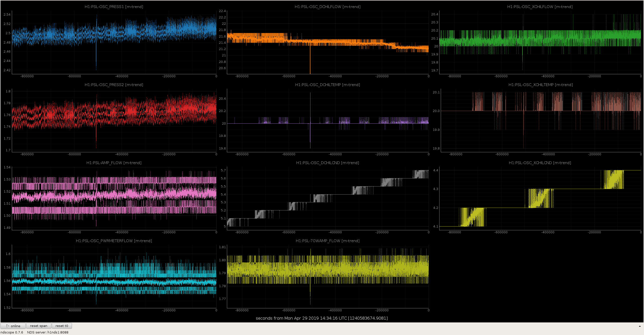Click inside the green XCHILFLOW trend plot
This screenshot has height=335, width=644.
click(x=540, y=42)
